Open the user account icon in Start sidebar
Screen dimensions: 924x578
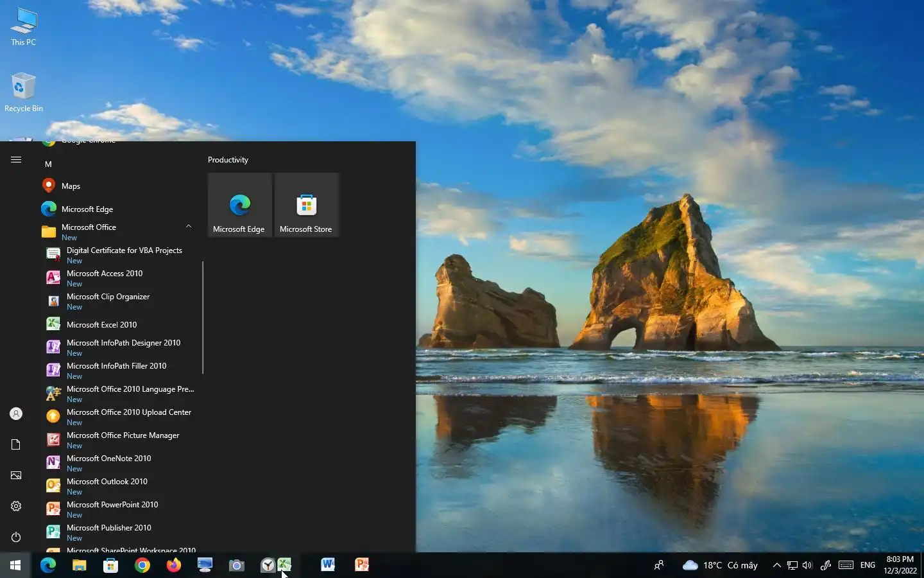(x=16, y=414)
